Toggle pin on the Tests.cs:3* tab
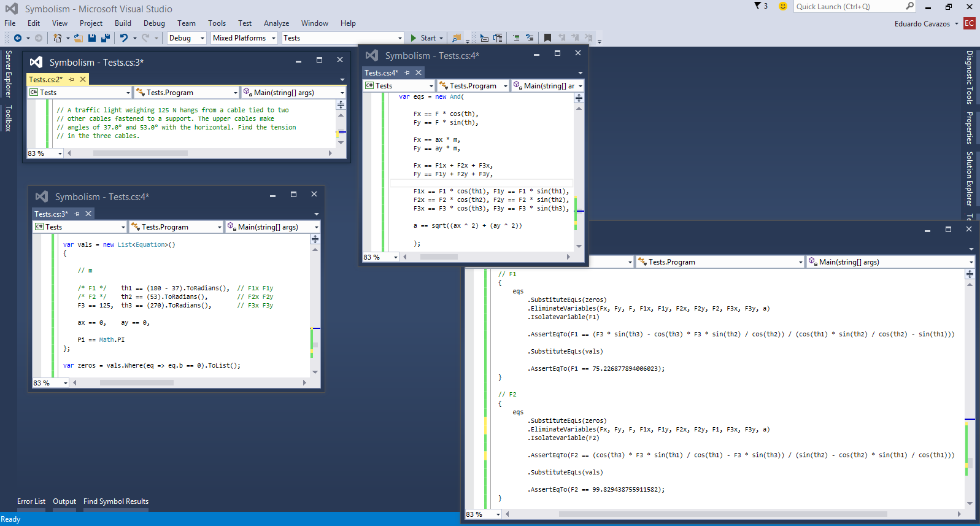980x526 pixels. point(77,214)
